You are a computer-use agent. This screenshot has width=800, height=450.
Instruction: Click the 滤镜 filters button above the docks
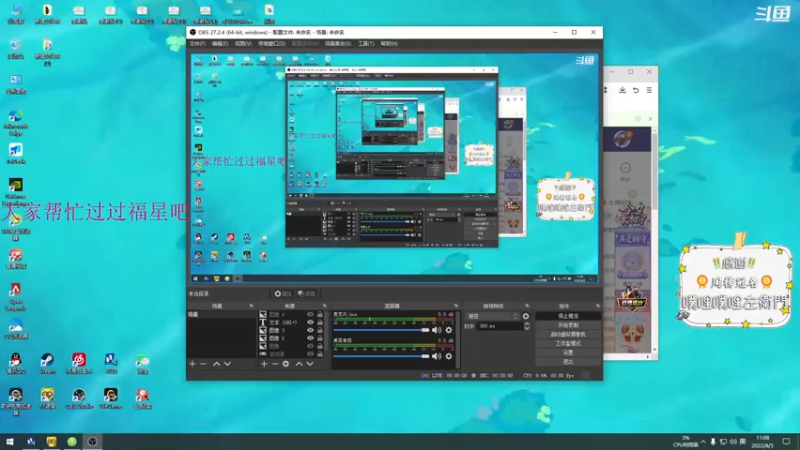[x=307, y=293]
